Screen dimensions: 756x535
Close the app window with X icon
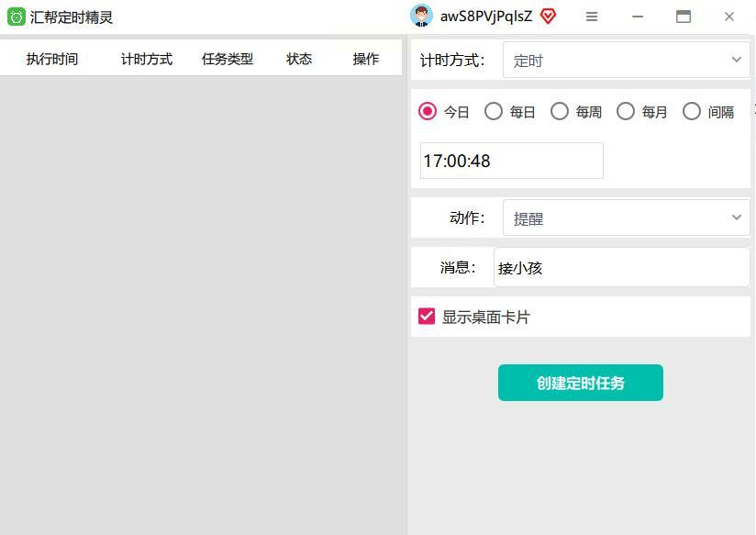tap(729, 17)
